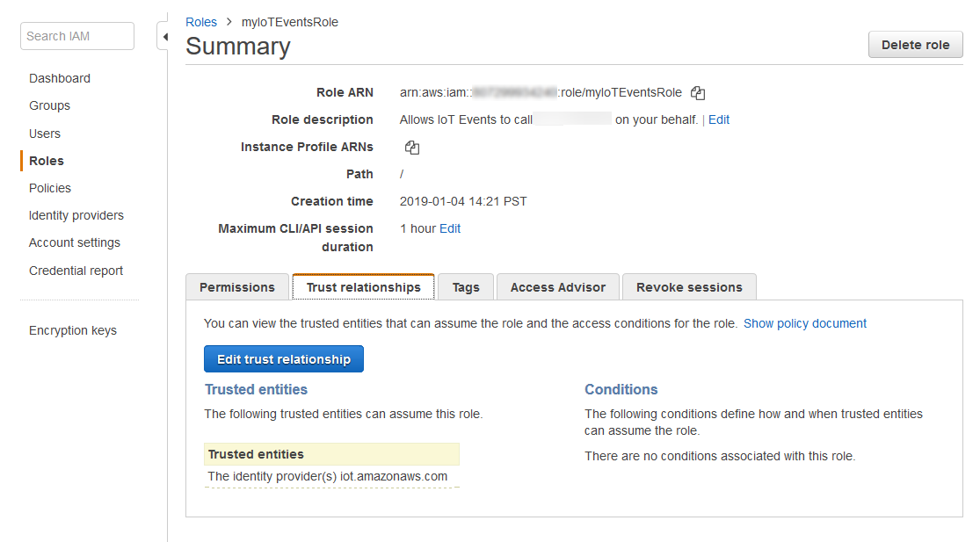Navigate to the Policies section

(49, 188)
